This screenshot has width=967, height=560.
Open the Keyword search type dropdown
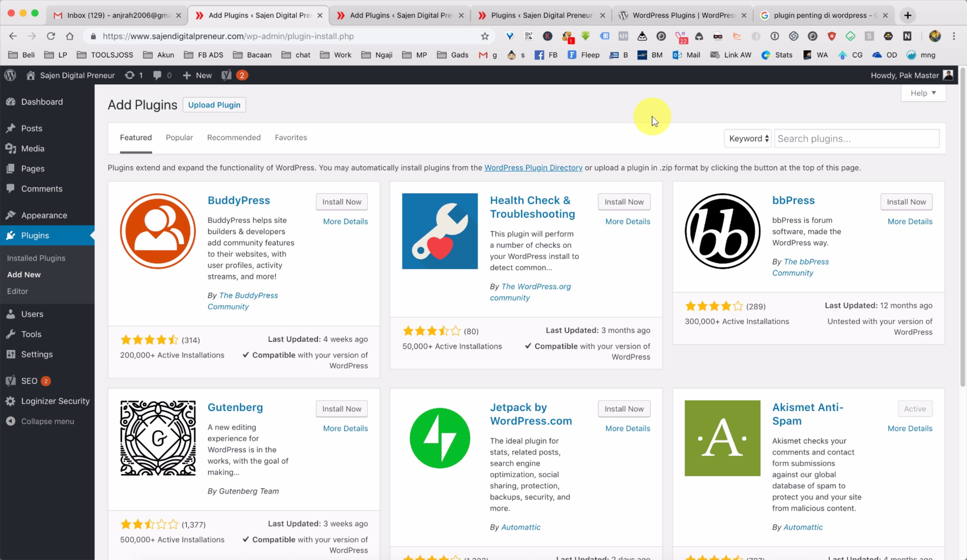(x=748, y=138)
